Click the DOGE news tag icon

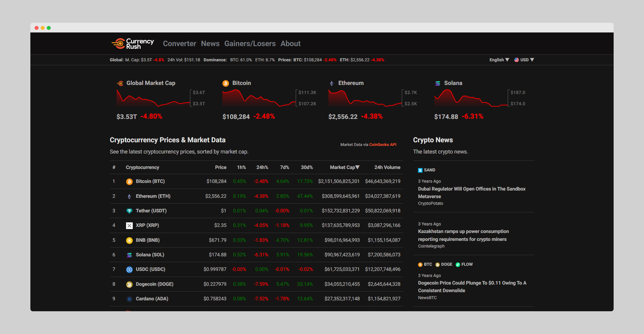(x=437, y=265)
